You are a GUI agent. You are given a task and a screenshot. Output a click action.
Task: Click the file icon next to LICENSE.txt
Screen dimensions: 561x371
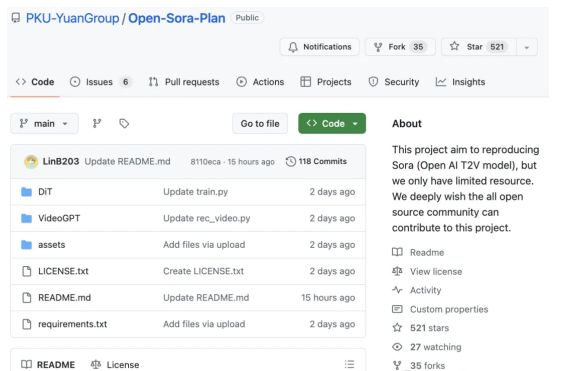pyautogui.click(x=27, y=271)
